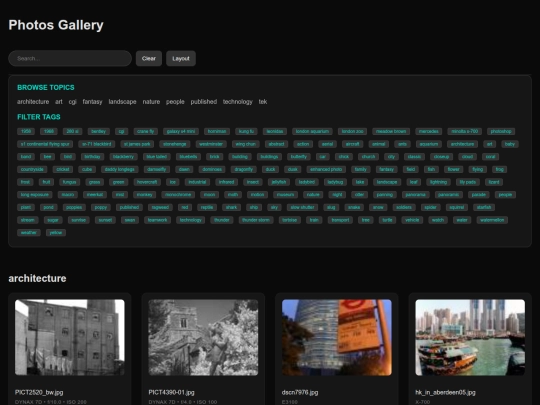Screen dimensions: 540x405
Task: Toggle the horniman filter tag
Action: point(217,131)
